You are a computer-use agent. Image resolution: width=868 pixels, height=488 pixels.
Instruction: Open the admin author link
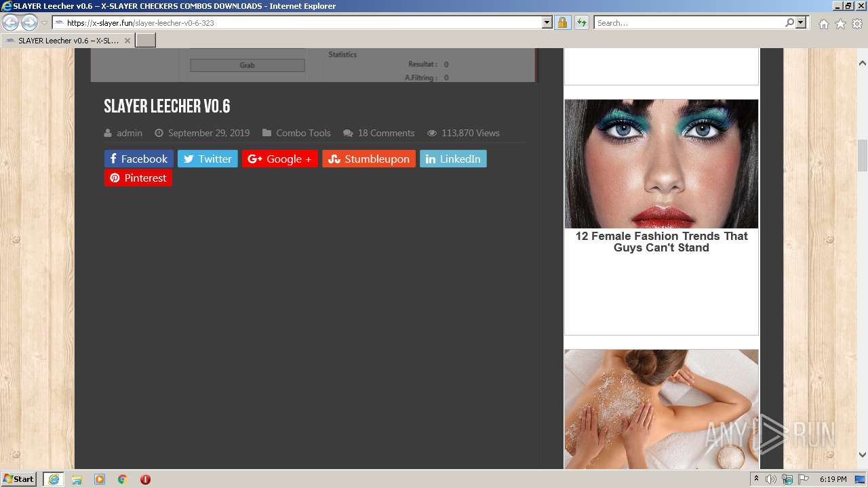click(130, 133)
